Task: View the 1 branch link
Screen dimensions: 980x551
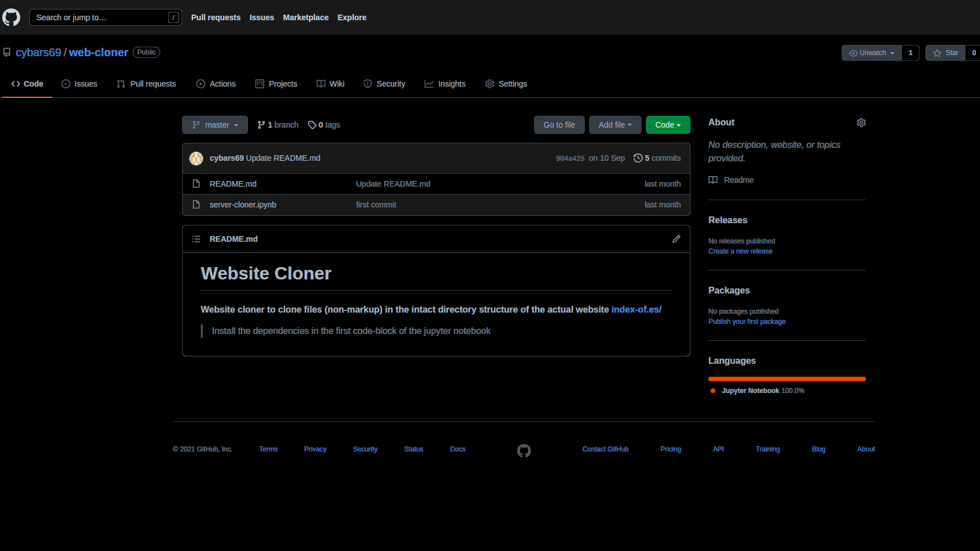Action: pyautogui.click(x=278, y=125)
